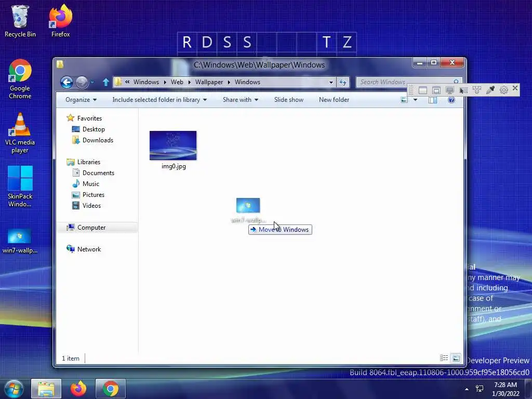Open capture toolbar settings gear
This screenshot has height=399, width=532.
coord(504,90)
